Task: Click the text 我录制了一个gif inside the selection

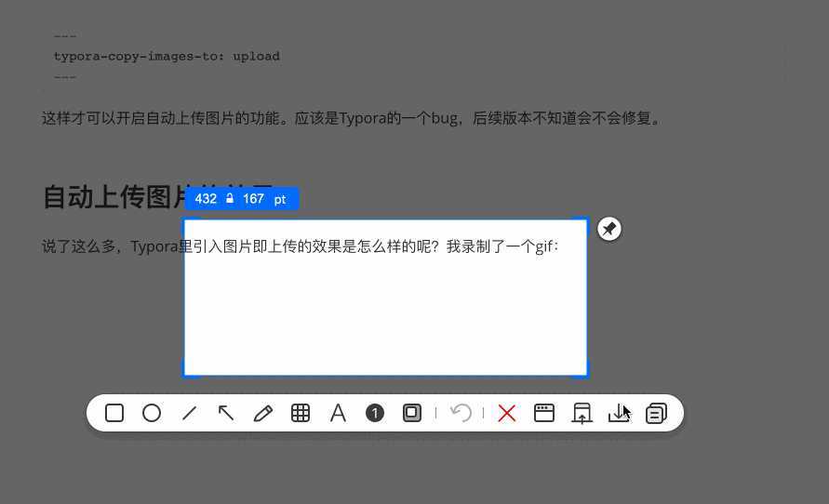Action: (x=502, y=246)
